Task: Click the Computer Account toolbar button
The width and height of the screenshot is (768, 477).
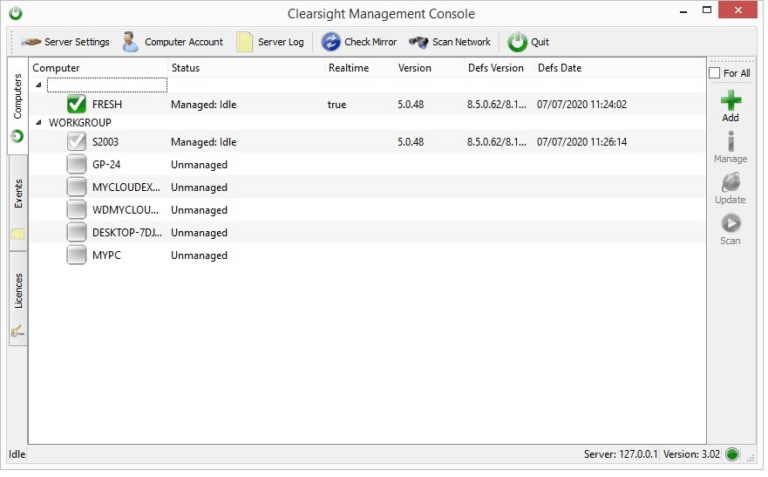Action: click(x=173, y=42)
